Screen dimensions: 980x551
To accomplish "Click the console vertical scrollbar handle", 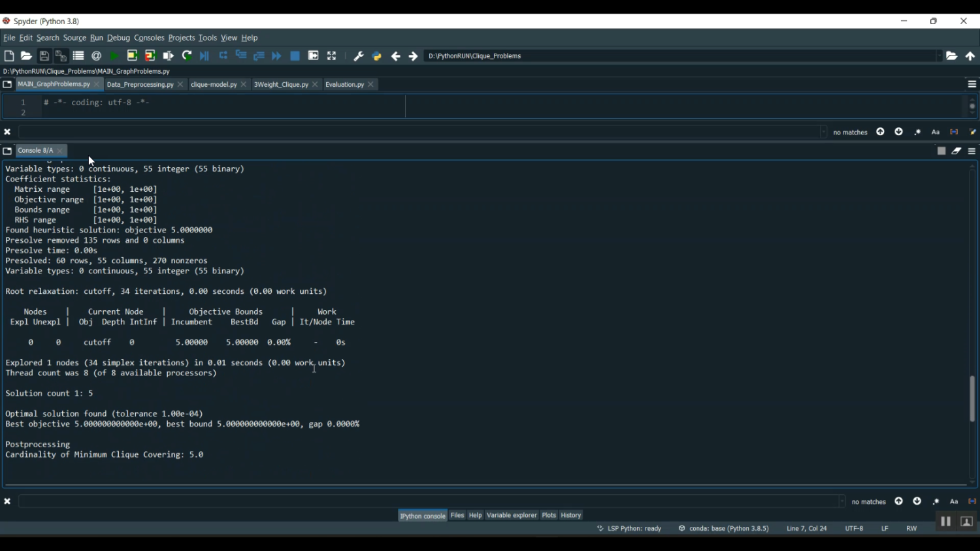I will tap(972, 398).
